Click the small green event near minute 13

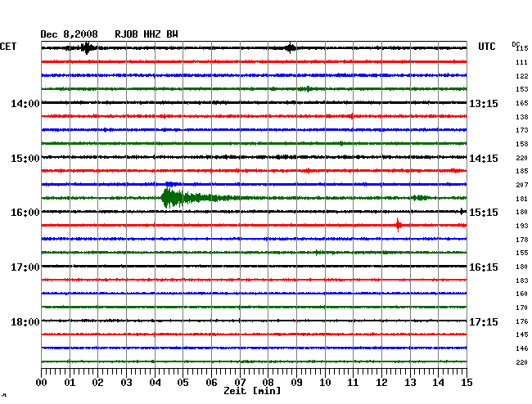(x=420, y=198)
